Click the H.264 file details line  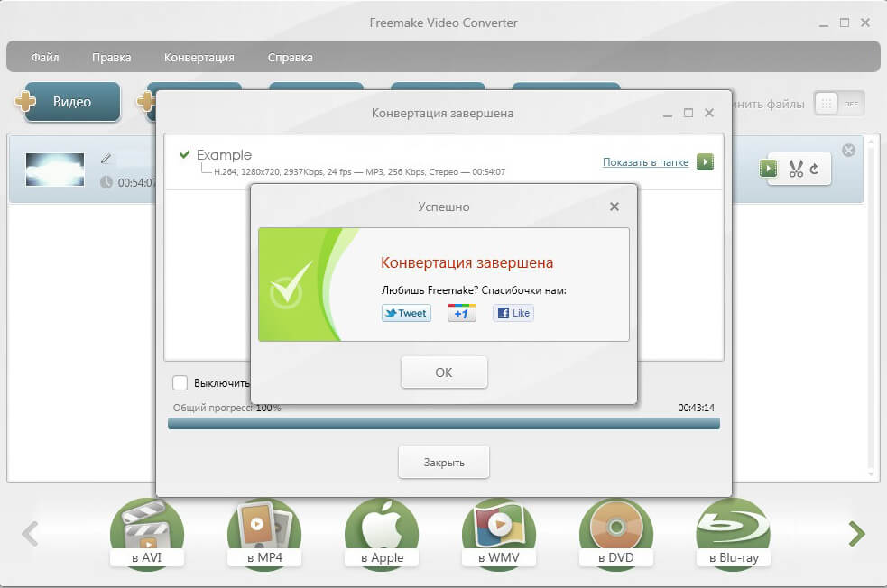(x=359, y=172)
